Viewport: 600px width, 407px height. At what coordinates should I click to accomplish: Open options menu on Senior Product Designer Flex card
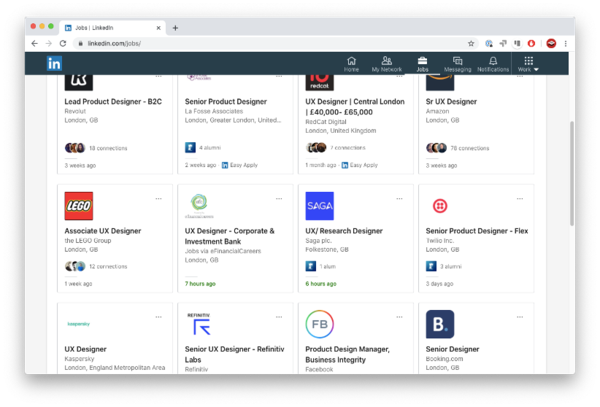(520, 199)
